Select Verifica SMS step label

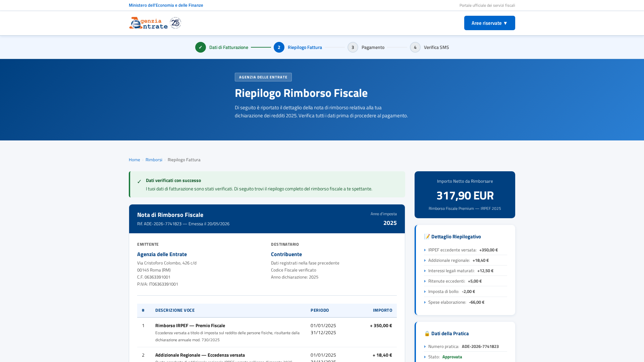point(436,47)
